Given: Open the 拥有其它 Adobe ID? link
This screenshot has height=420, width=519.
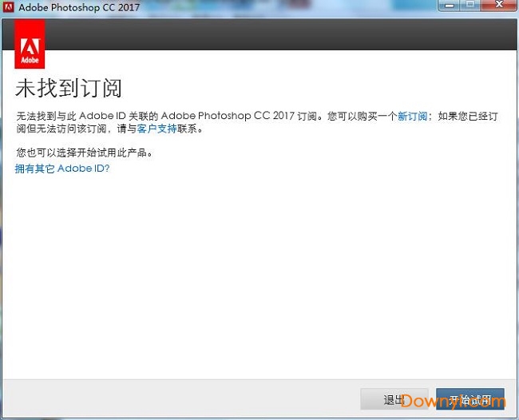Looking at the screenshot, I should pos(62,169).
